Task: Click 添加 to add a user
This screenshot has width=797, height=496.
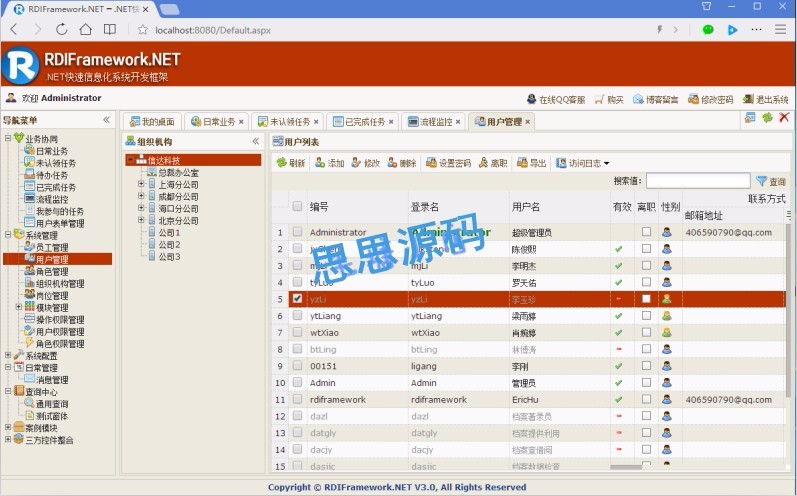Action: click(329, 163)
